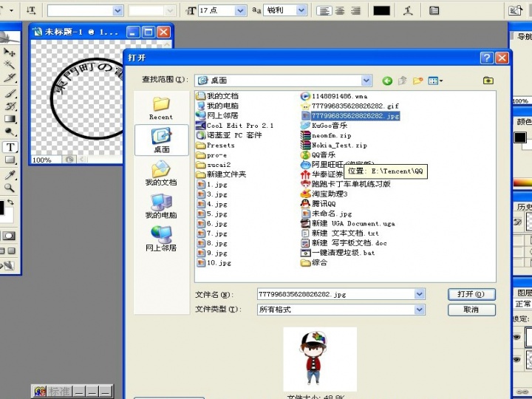Open the font size dropdown 17 点

[240, 11]
